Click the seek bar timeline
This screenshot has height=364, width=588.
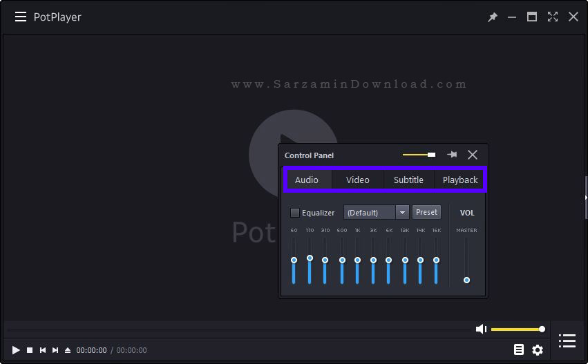240,329
